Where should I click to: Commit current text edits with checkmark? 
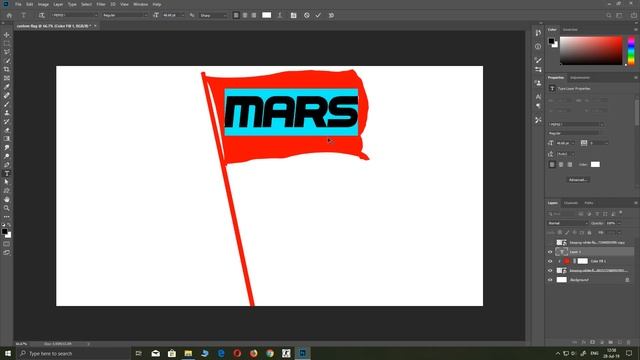pyautogui.click(x=318, y=15)
